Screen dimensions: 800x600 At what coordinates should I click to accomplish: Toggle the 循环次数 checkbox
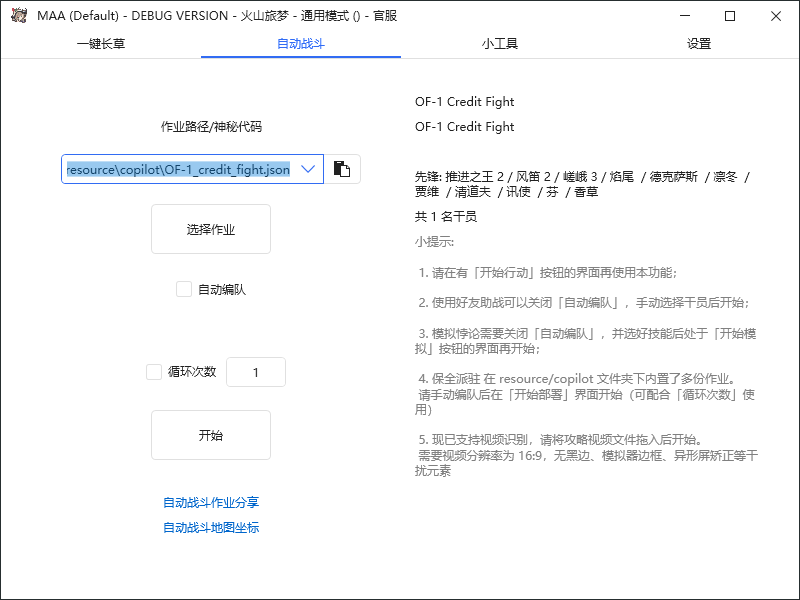(x=154, y=371)
